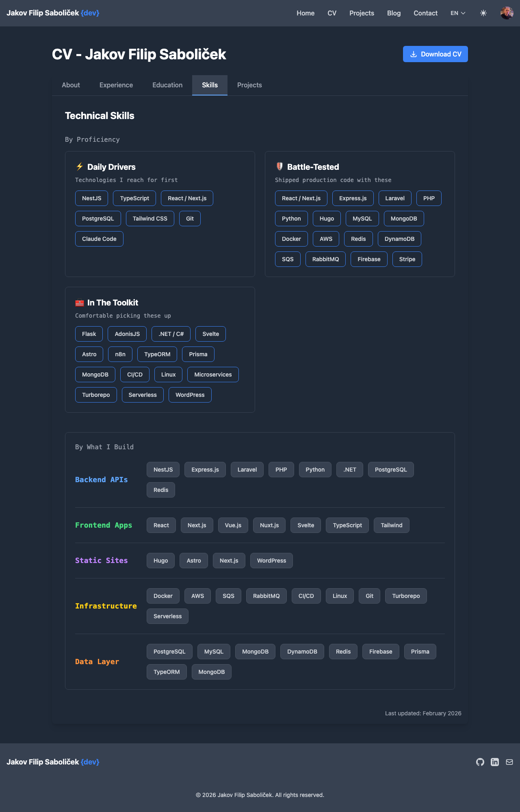Open the Blog navigation link

pos(394,13)
